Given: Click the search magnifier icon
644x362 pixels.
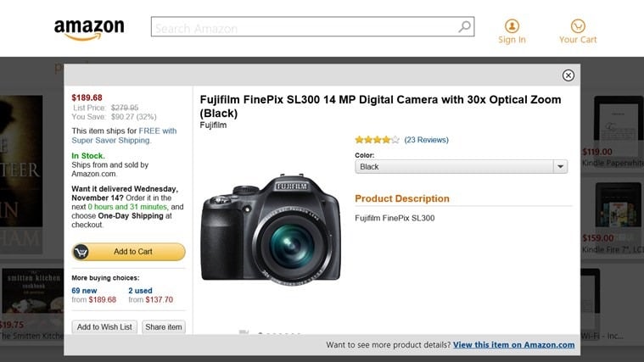Looking at the screenshot, I should (464, 27).
